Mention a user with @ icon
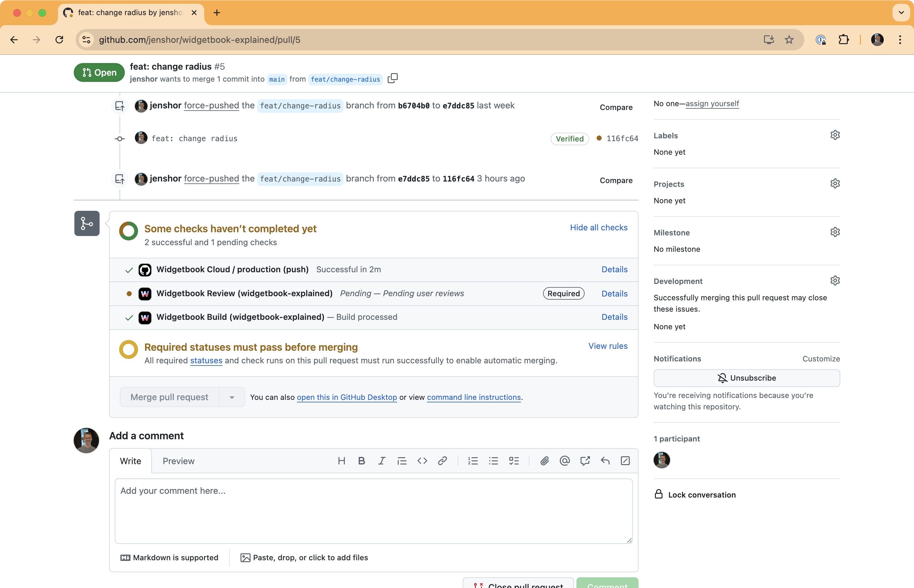Screen dimensions: 914x588 coord(565,461)
